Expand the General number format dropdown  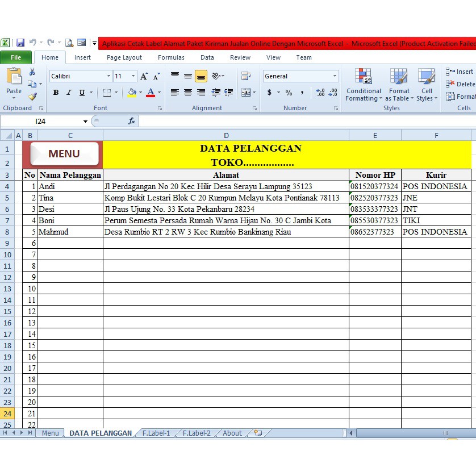click(335, 76)
